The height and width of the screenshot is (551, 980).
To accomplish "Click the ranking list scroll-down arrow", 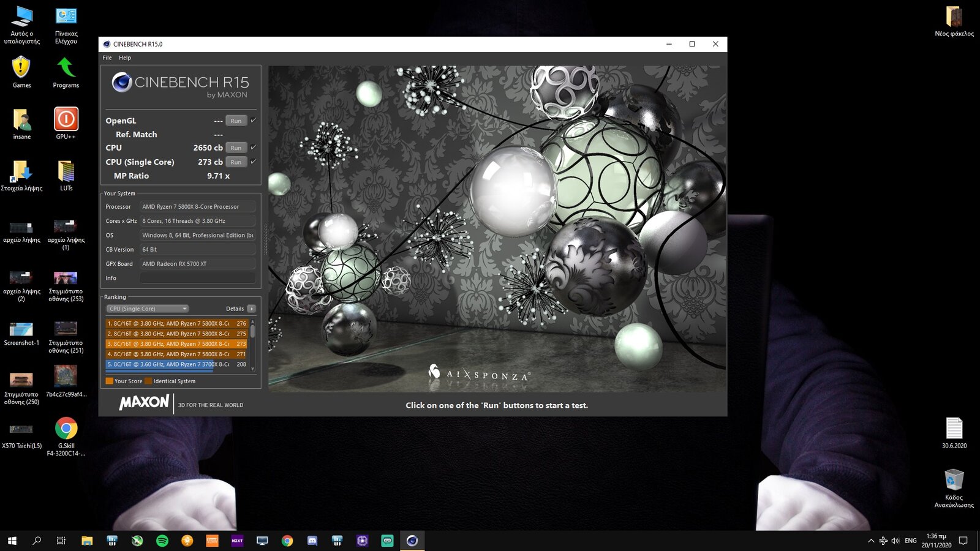I will click(x=252, y=369).
